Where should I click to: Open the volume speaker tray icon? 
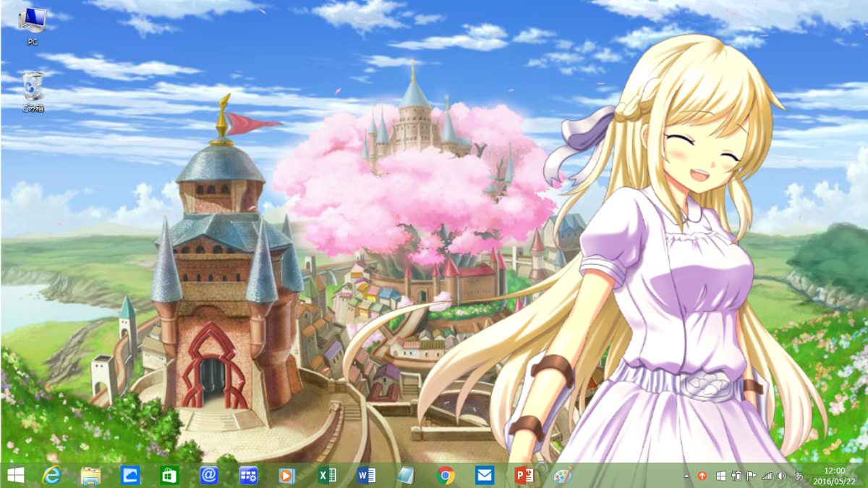click(782, 476)
